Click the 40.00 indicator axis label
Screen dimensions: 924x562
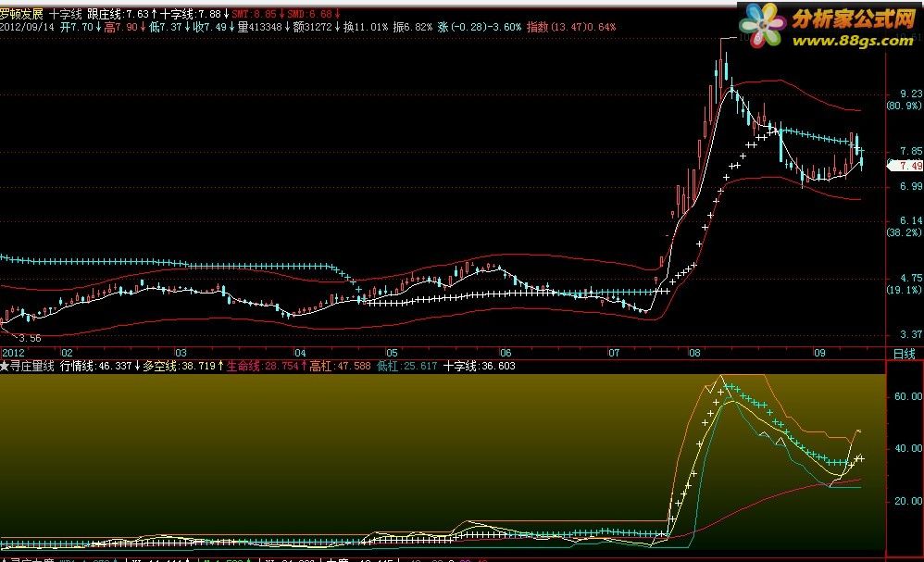(908, 448)
